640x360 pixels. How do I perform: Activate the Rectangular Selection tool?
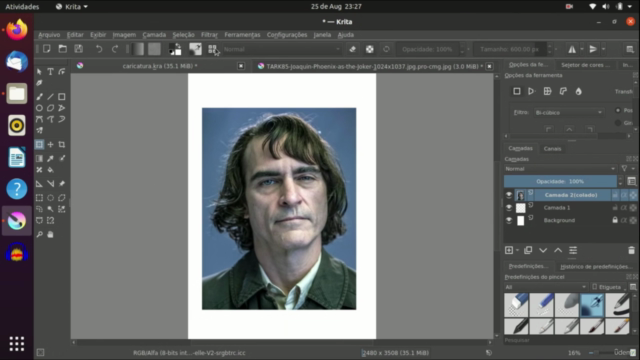[x=39, y=198]
